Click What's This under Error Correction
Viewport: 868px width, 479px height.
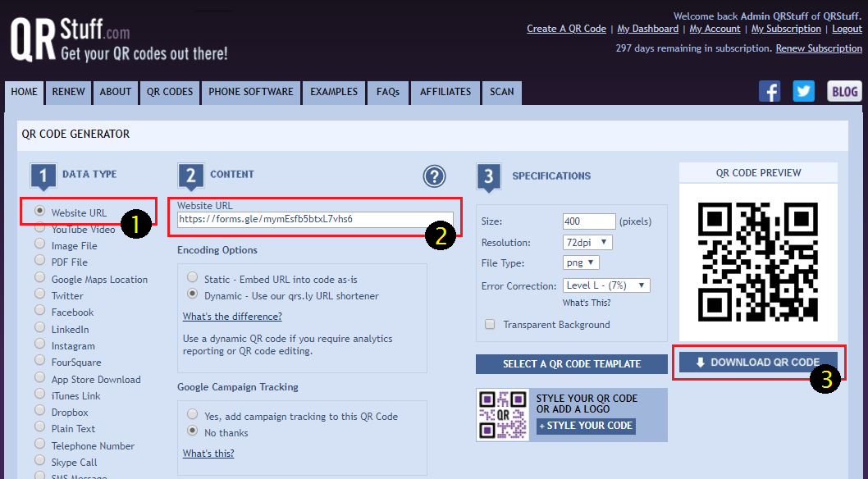coord(587,303)
